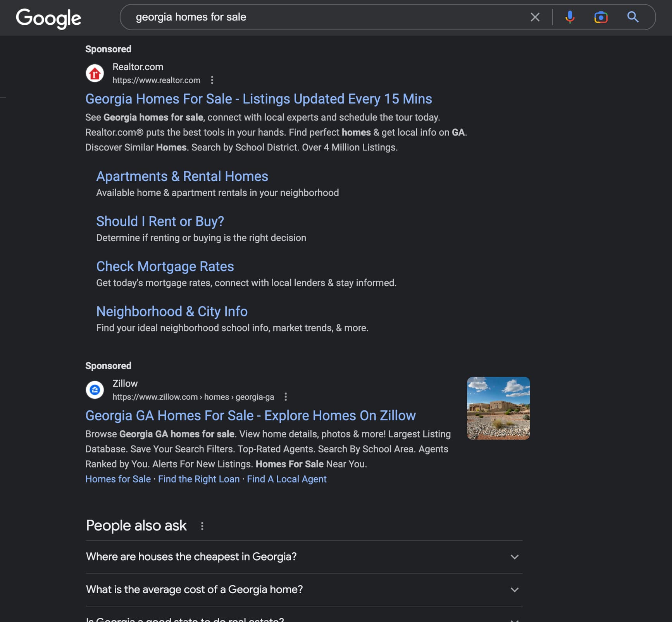This screenshot has height=622, width=672.
Task: Click the Zillow favicon
Action: coord(95,390)
